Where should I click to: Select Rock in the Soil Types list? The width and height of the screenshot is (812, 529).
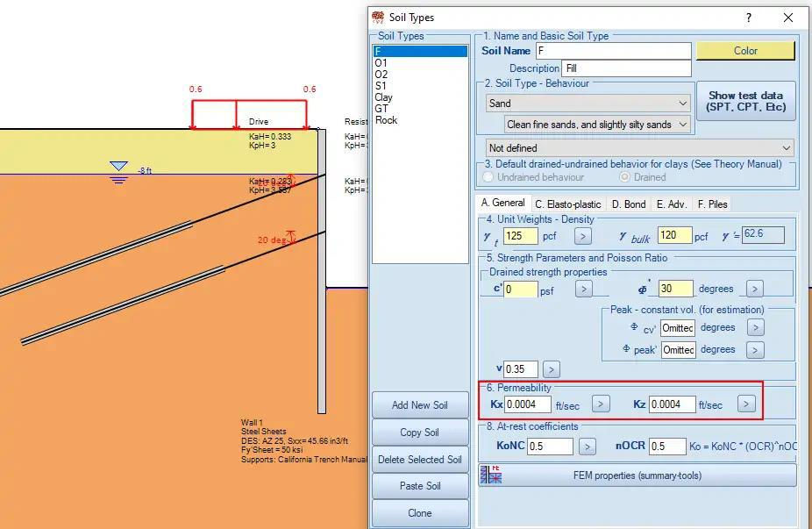tap(420, 119)
